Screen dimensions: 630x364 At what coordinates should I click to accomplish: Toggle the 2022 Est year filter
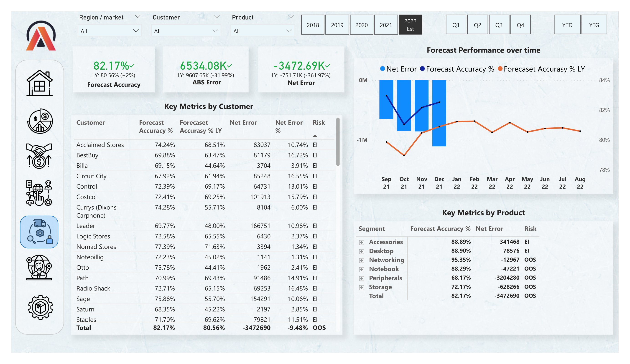[x=411, y=25]
